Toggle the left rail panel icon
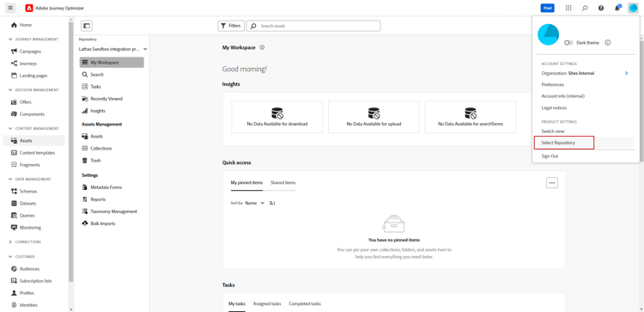 point(86,26)
